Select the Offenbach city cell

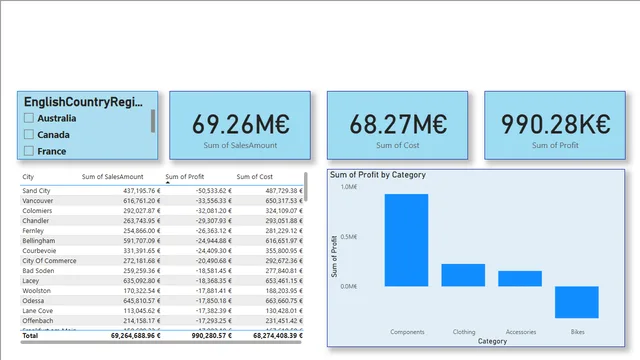(x=38, y=320)
